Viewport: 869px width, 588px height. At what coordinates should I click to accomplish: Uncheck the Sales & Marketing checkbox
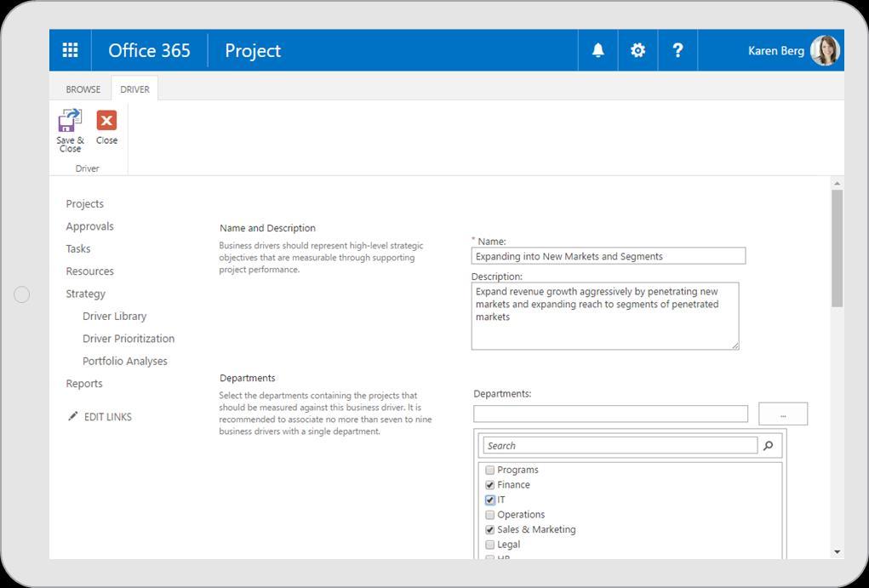point(490,530)
